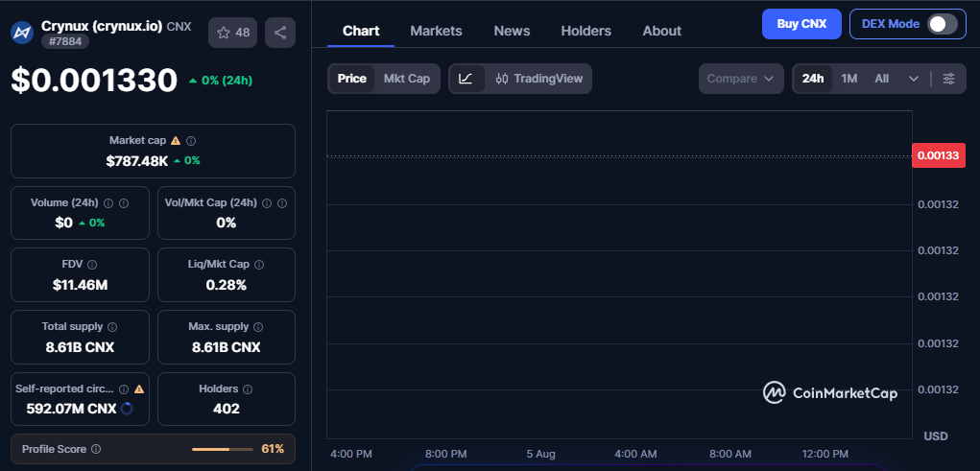Switch to TradingView candlestick chart
This screenshot has height=471, width=980.
click(538, 79)
